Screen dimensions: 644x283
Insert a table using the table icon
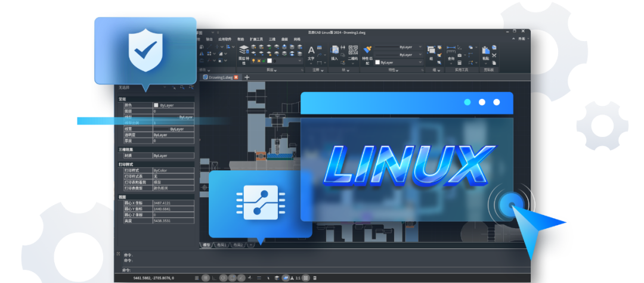pos(319,48)
